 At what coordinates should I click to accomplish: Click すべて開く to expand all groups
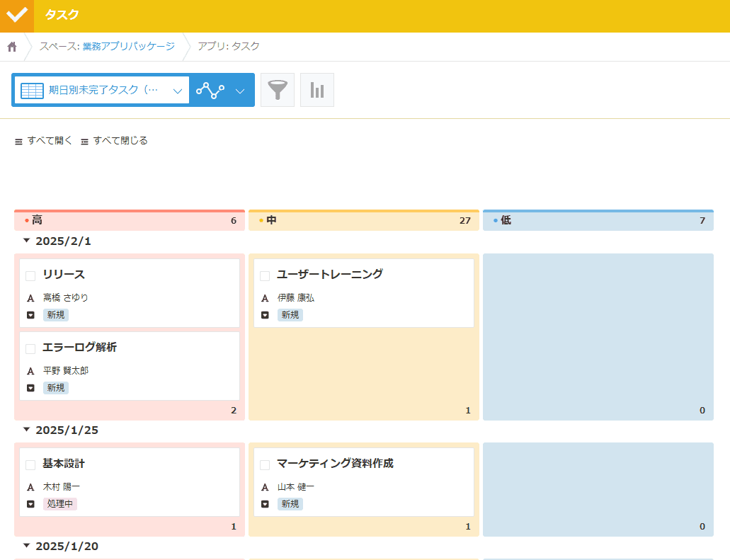click(43, 141)
